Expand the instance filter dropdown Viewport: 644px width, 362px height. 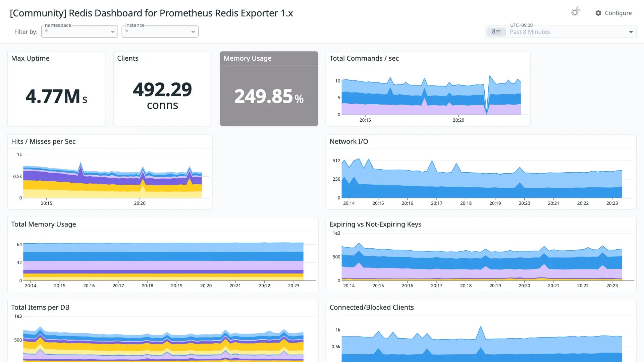tap(160, 32)
